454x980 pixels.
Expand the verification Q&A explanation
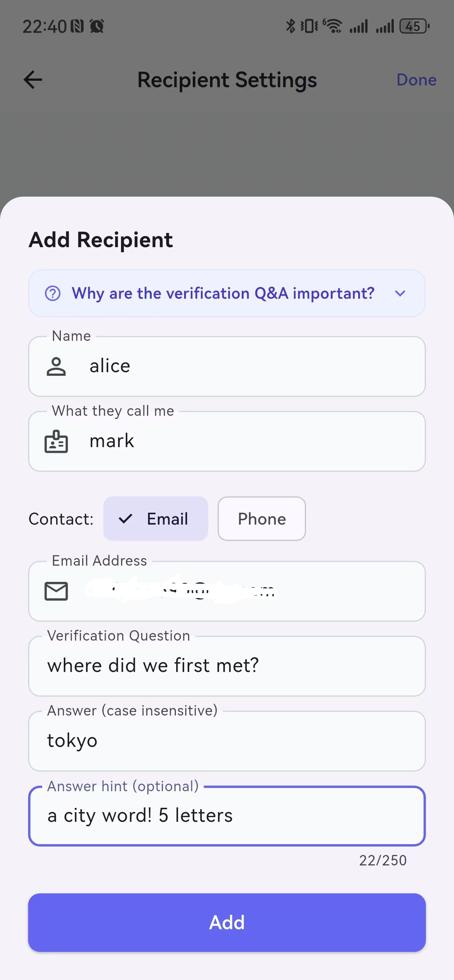coord(400,293)
